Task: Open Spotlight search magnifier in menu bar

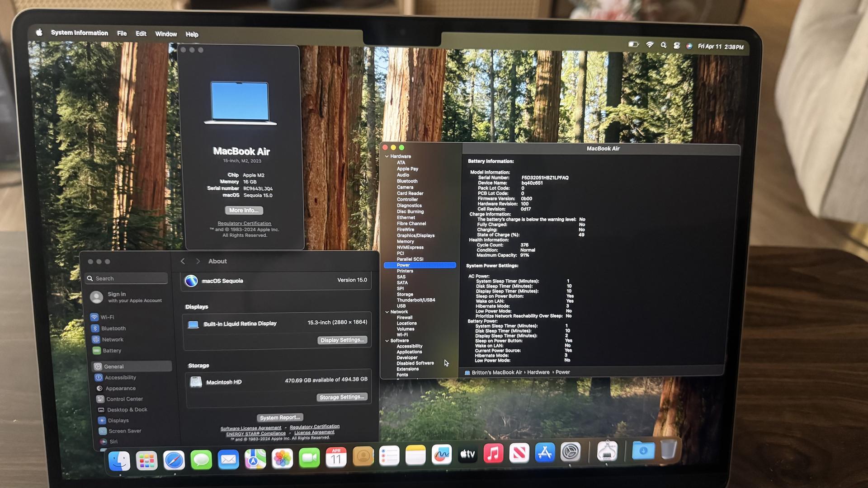Action: click(x=663, y=45)
